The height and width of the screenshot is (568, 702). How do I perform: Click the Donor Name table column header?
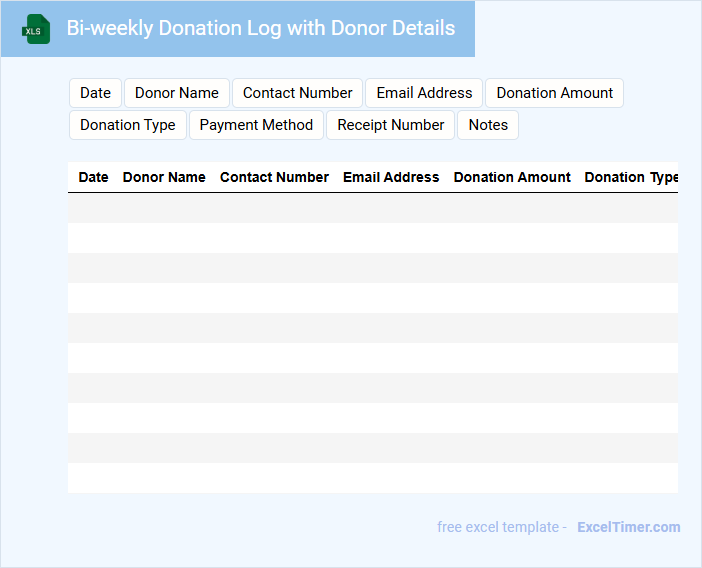pyautogui.click(x=164, y=177)
